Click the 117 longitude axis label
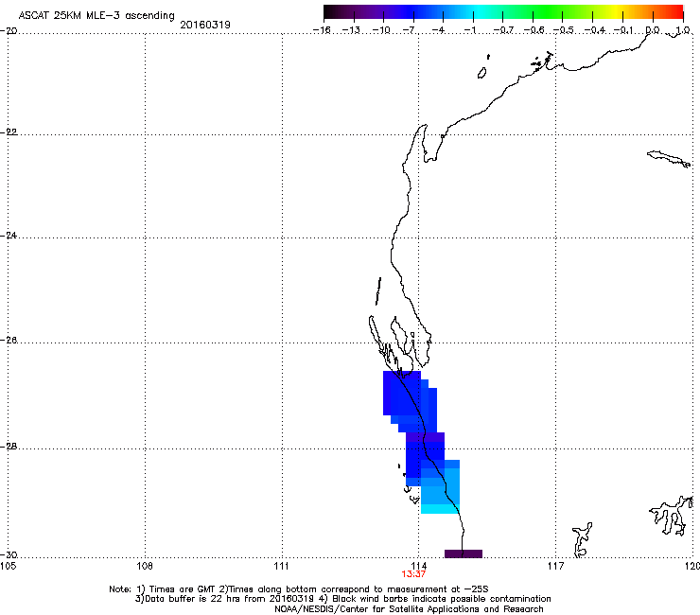The image size is (700, 615). pyautogui.click(x=556, y=566)
